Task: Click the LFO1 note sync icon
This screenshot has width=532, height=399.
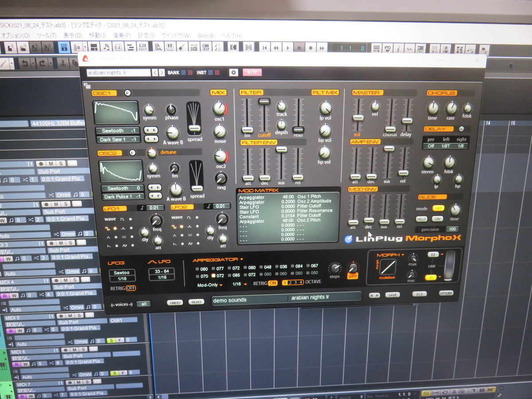Action: point(142,207)
